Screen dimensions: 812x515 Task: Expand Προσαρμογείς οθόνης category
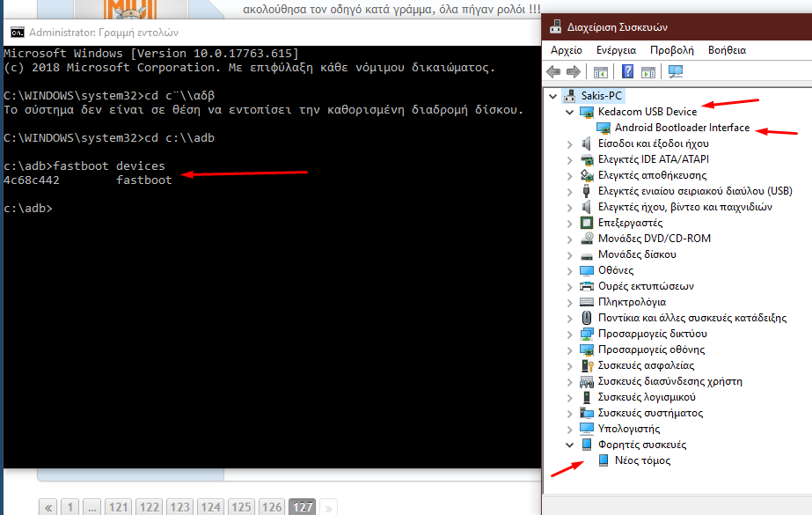pos(570,350)
